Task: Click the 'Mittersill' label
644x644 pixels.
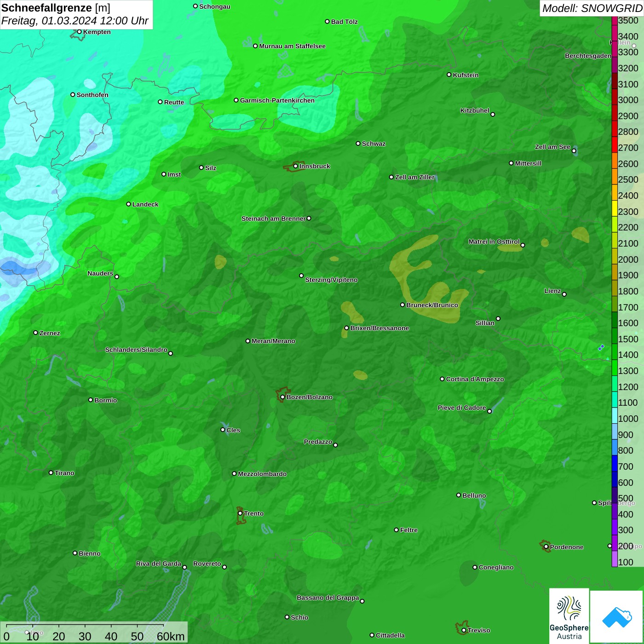Action: [528, 163]
